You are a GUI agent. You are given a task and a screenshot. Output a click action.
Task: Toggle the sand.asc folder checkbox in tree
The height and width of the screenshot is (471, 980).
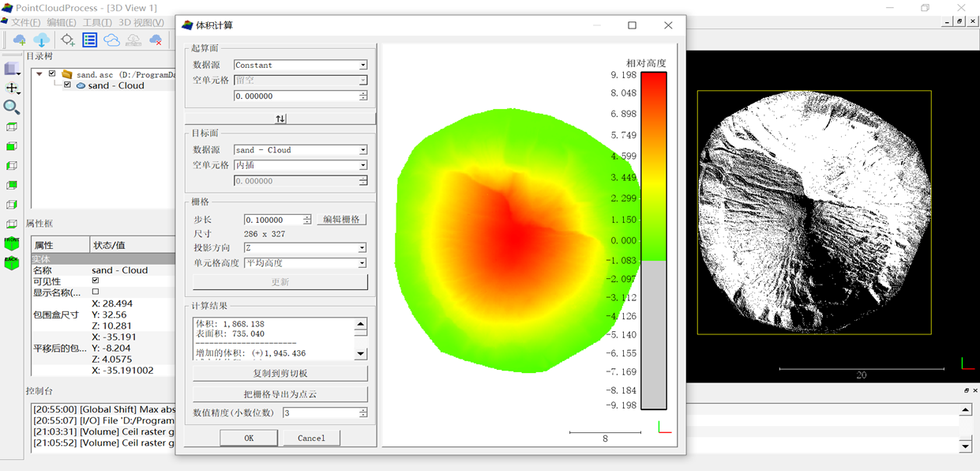click(52, 74)
